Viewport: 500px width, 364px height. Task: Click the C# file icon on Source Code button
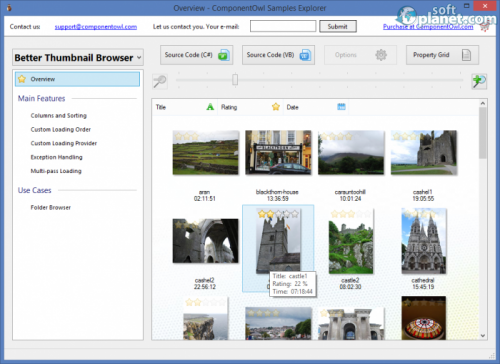pos(224,55)
